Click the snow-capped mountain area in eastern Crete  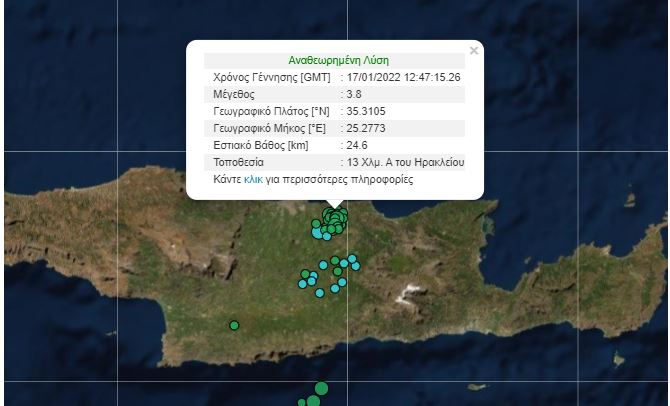(410, 294)
